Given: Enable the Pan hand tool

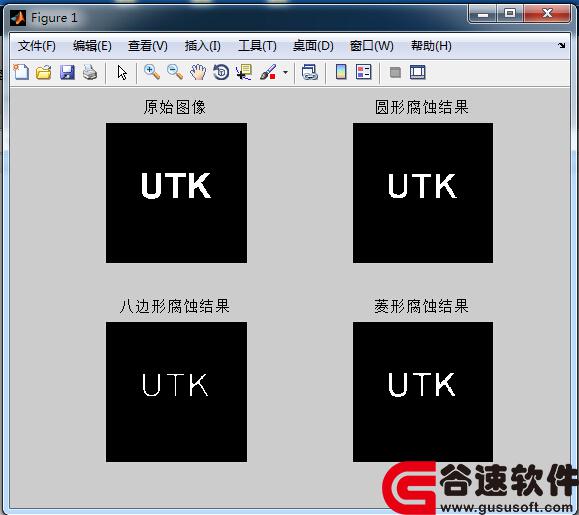Looking at the screenshot, I should [x=198, y=72].
